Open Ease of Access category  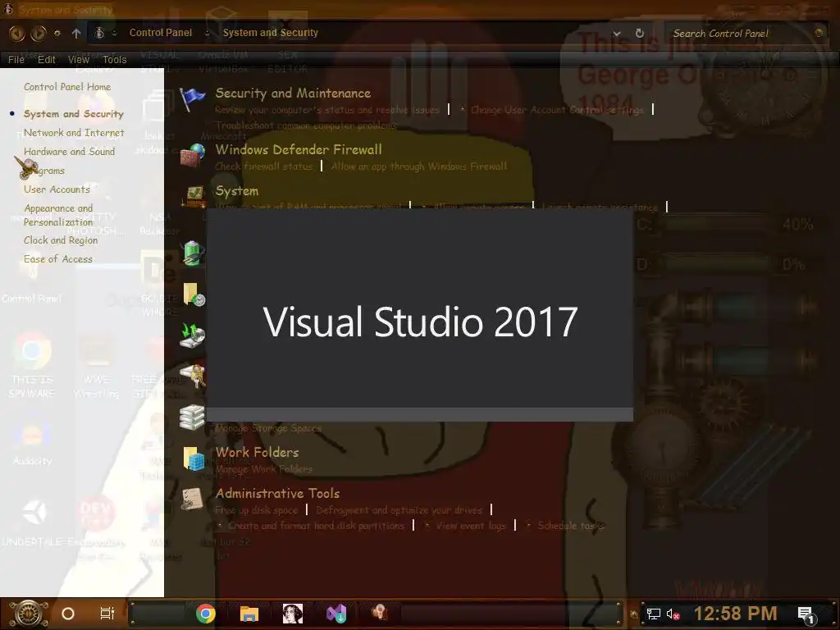coord(58,258)
